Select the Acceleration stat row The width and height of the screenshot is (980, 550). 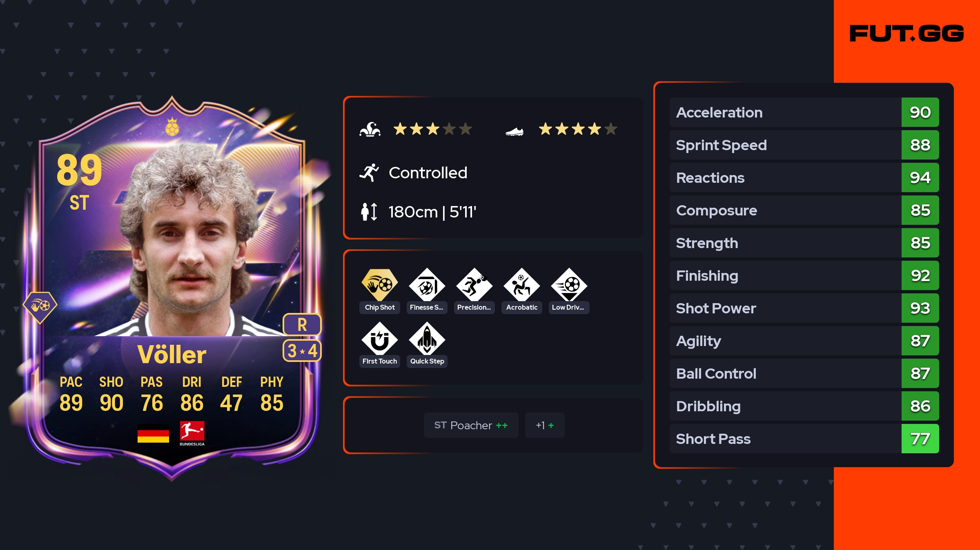[x=804, y=112]
